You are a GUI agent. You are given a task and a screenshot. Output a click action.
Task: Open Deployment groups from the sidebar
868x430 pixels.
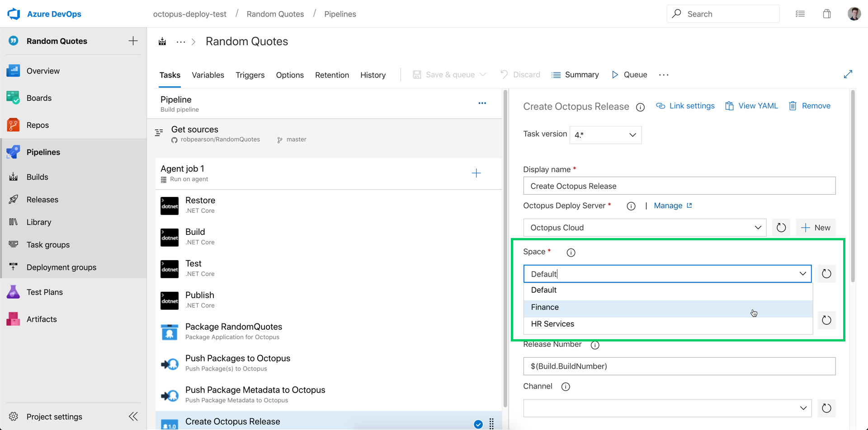pyautogui.click(x=61, y=267)
